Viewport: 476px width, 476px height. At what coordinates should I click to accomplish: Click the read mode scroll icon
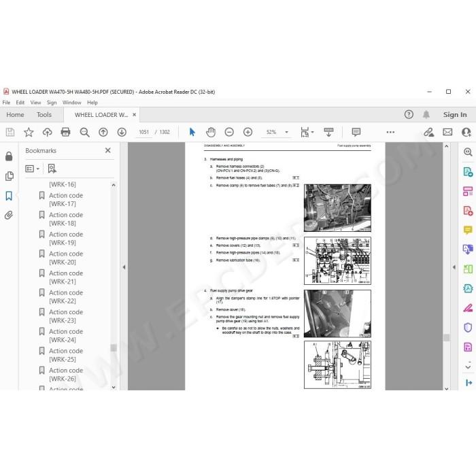coord(328,132)
